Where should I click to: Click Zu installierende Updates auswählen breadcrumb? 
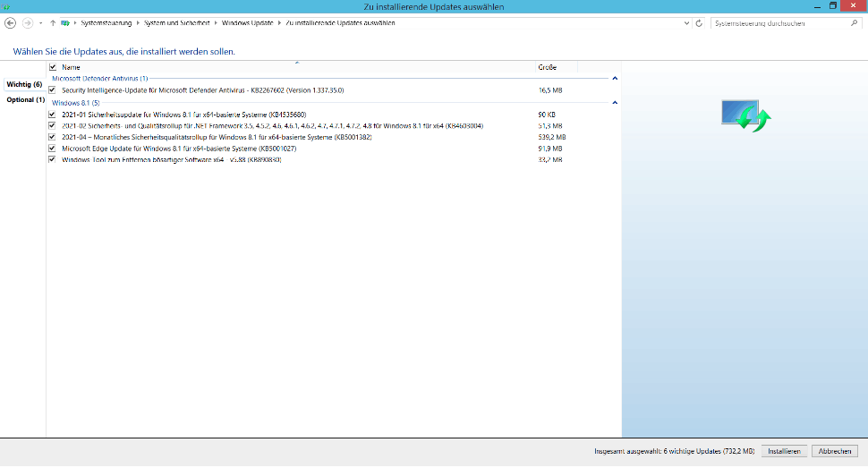[x=340, y=23]
